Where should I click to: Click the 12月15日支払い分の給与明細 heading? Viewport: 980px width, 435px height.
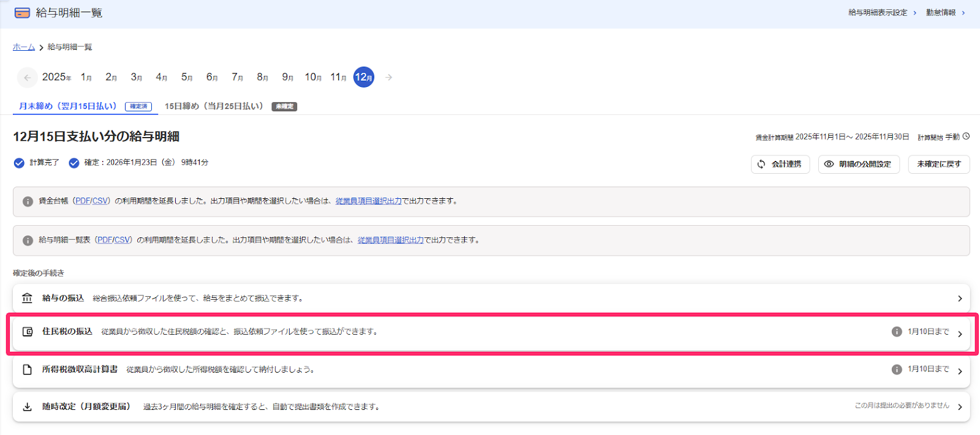click(96, 136)
